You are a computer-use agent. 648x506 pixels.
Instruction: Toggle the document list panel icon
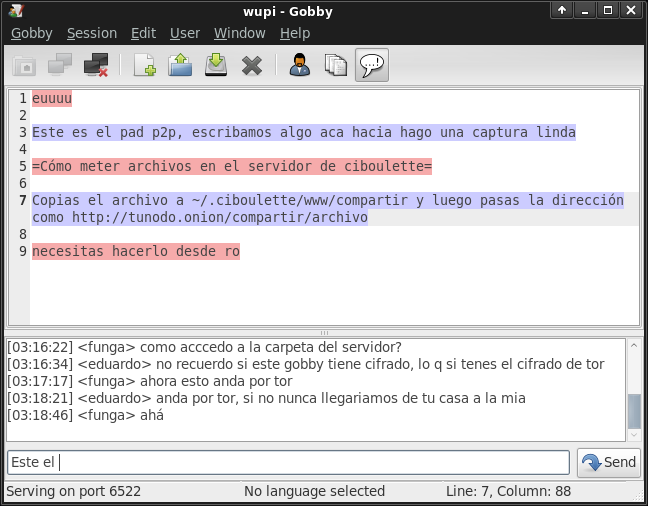point(335,66)
